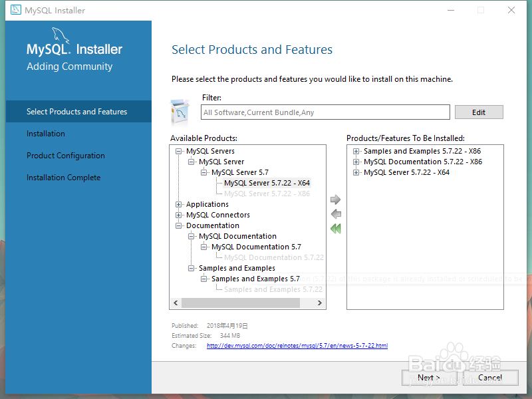Collapse the Documentation tree node
This screenshot has height=399, width=532.
pyautogui.click(x=178, y=225)
